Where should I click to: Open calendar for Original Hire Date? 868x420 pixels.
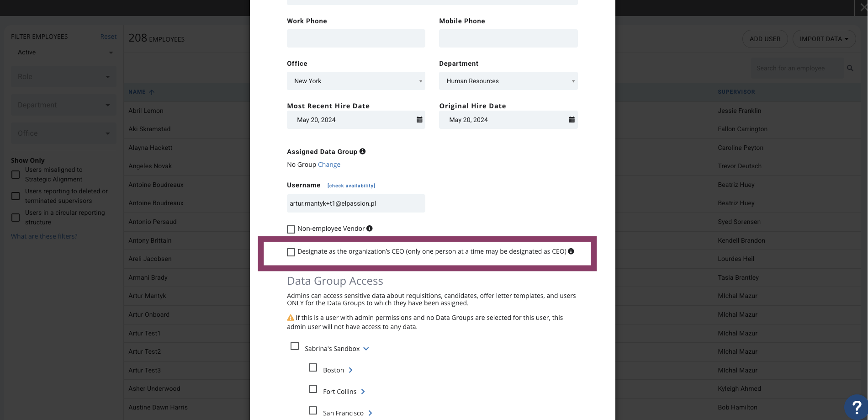pos(572,120)
